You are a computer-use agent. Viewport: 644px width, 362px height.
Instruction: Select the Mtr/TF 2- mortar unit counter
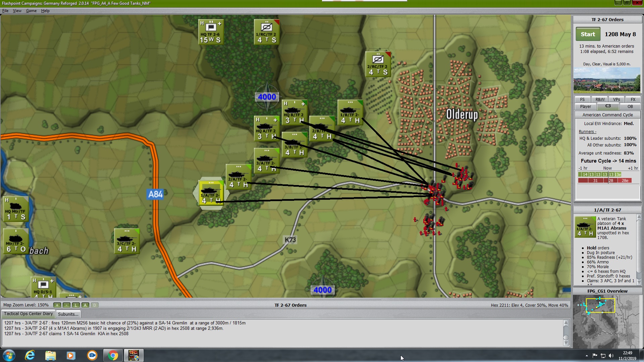tap(15, 241)
